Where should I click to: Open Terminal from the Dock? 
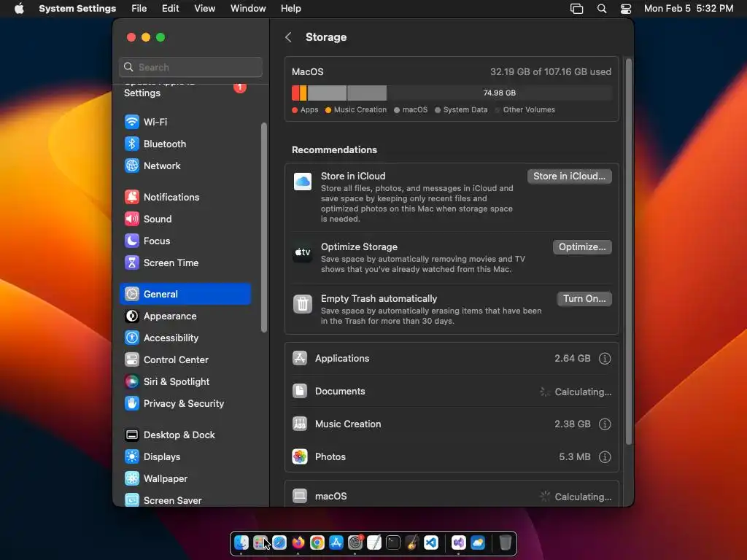click(393, 542)
